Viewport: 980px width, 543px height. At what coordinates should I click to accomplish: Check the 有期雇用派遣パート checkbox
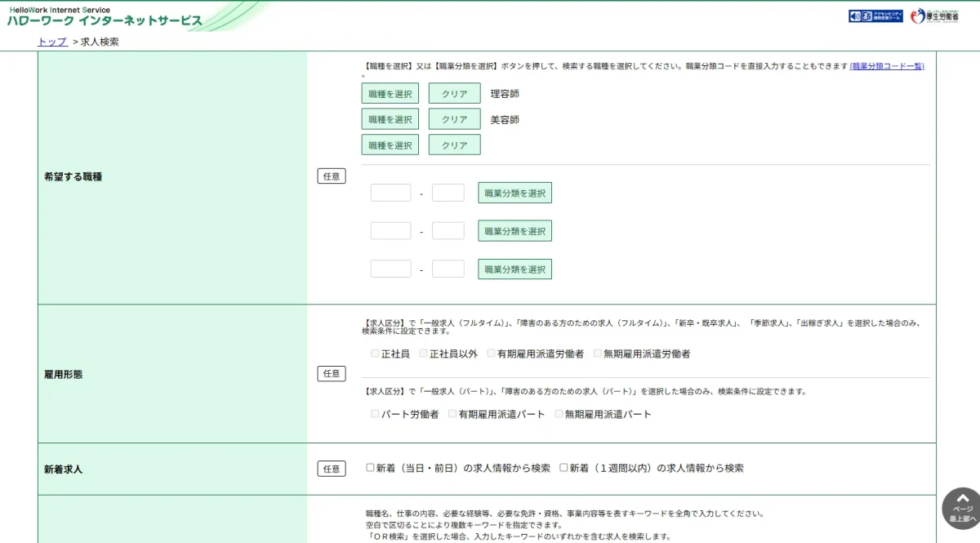(x=452, y=414)
